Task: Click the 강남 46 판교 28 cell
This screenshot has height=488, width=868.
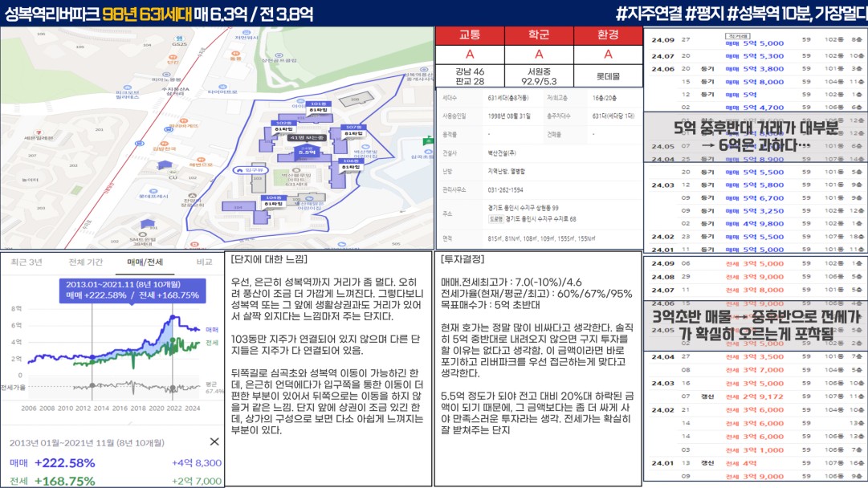Action: click(x=470, y=76)
